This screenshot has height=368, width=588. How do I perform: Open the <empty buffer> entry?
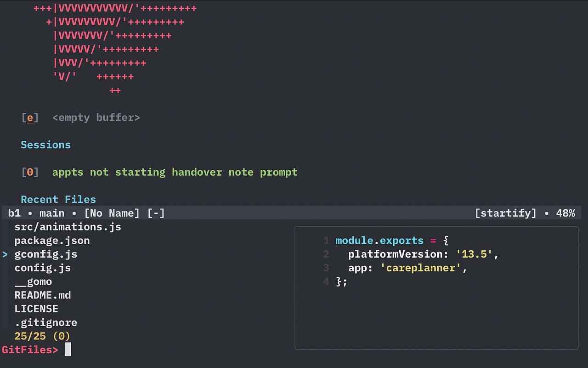point(96,117)
